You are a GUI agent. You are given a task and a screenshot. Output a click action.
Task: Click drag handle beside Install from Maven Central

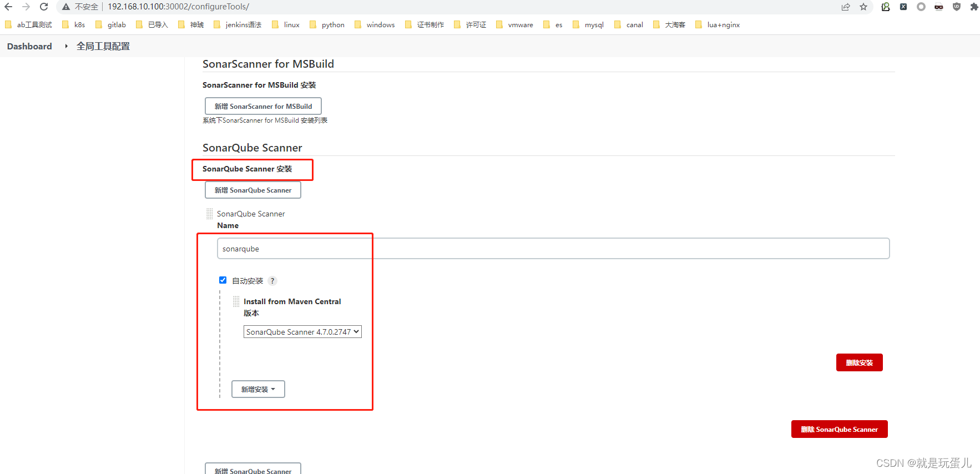tap(236, 301)
